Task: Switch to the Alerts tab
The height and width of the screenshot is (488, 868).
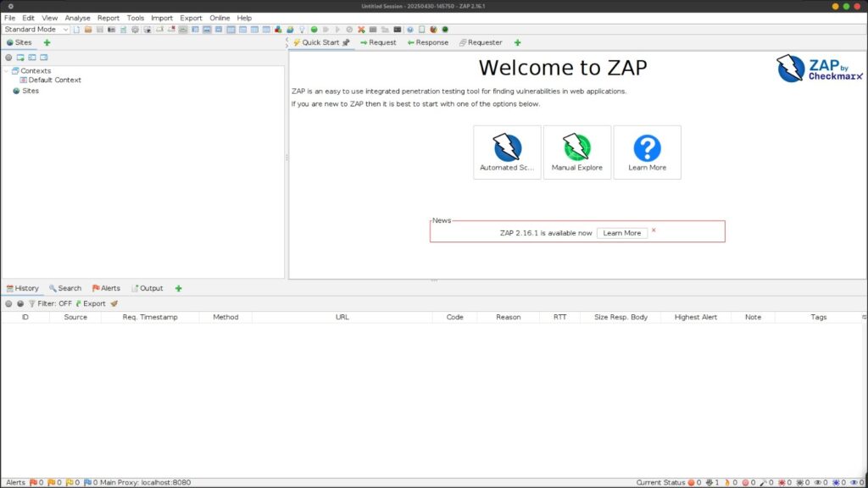Action: [x=106, y=288]
